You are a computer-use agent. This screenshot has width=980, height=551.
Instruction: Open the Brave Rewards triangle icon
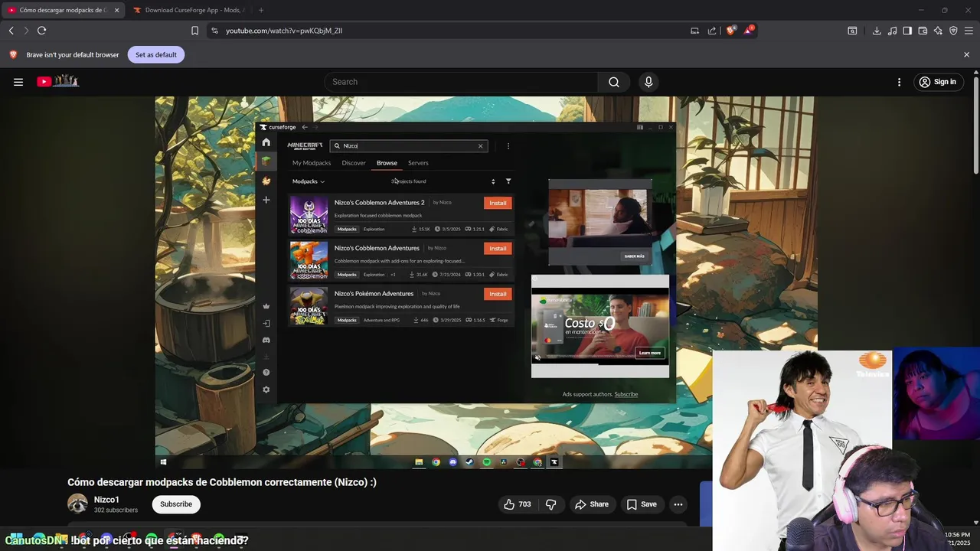[749, 31]
